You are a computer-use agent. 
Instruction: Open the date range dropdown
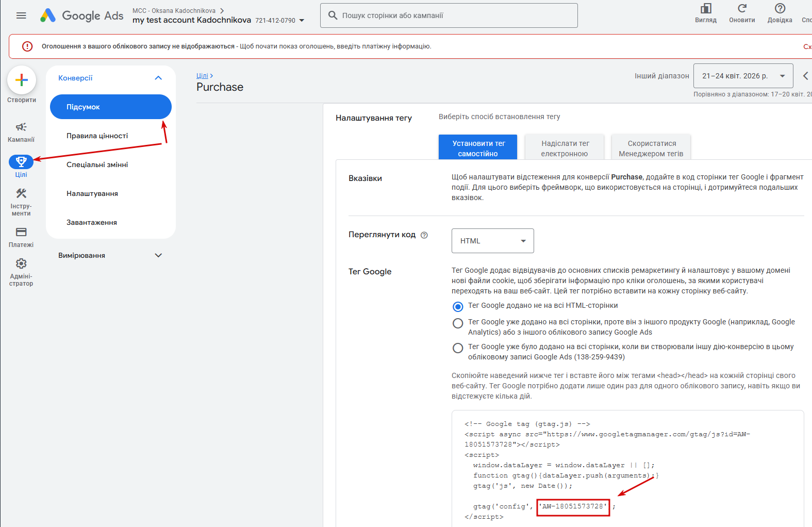click(743, 76)
